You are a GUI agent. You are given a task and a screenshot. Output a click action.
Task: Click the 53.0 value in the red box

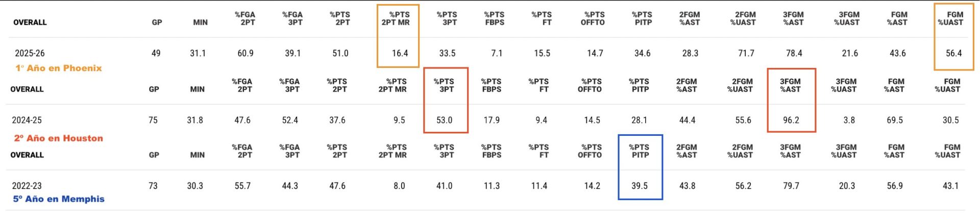tap(444, 120)
